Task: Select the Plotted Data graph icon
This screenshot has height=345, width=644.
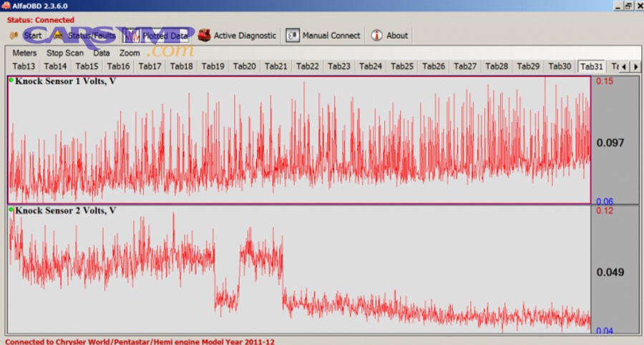Action: pos(132,35)
